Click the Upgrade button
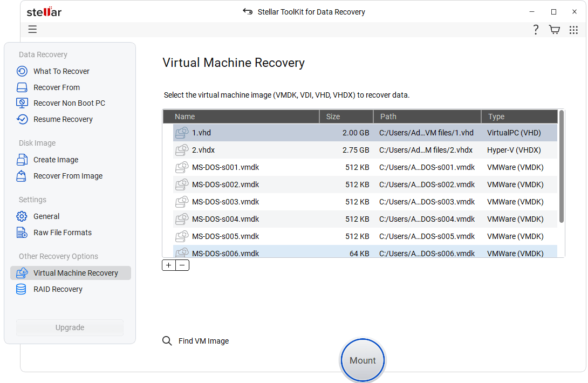The width and height of the screenshot is (588, 383). [70, 327]
